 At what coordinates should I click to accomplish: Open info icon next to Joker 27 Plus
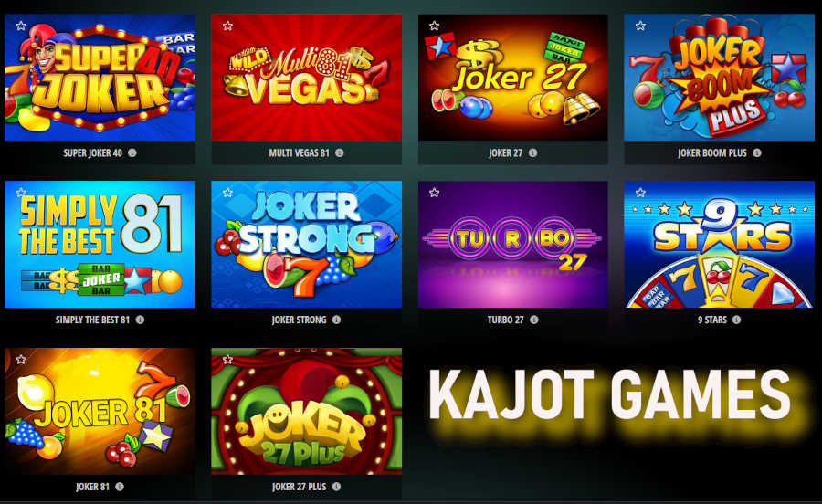tap(336, 487)
